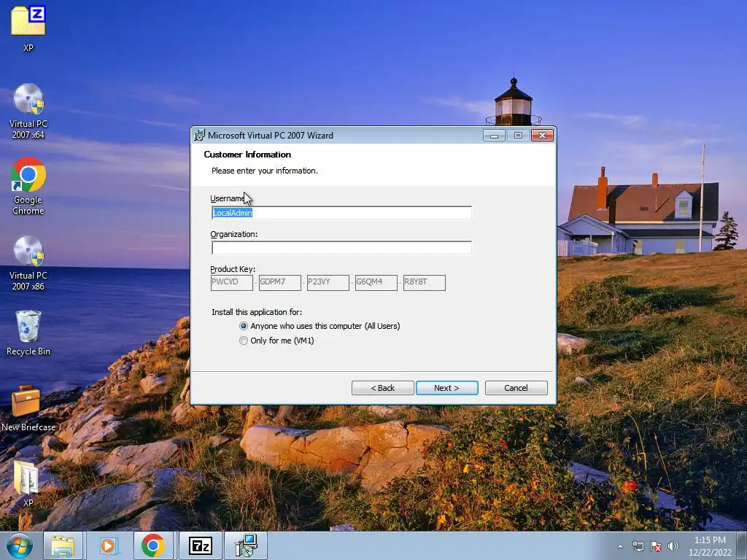Image resolution: width=747 pixels, height=560 pixels.
Task: Click the Organization text field
Action: (341, 248)
